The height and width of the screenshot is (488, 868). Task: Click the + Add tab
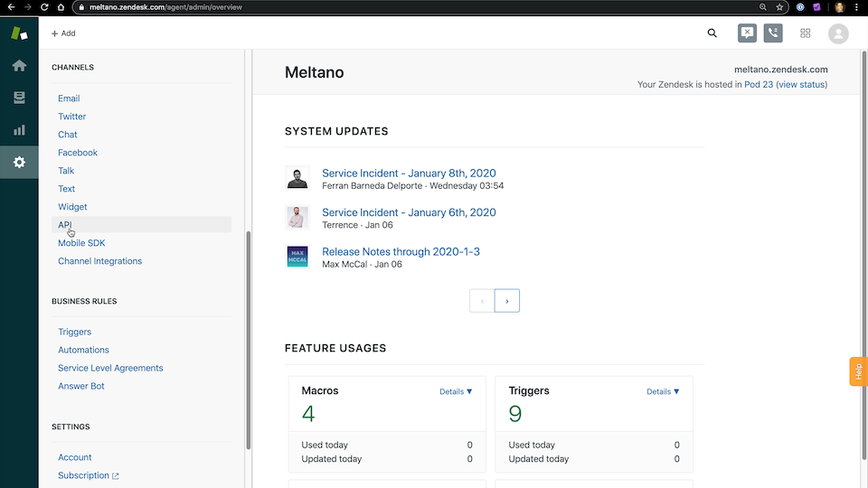tap(63, 33)
